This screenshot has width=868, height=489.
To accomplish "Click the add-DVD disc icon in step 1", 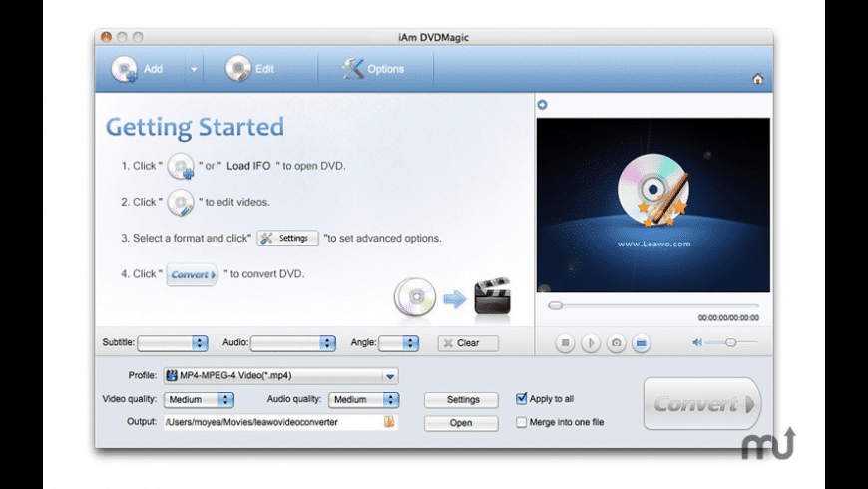I will tap(181, 166).
